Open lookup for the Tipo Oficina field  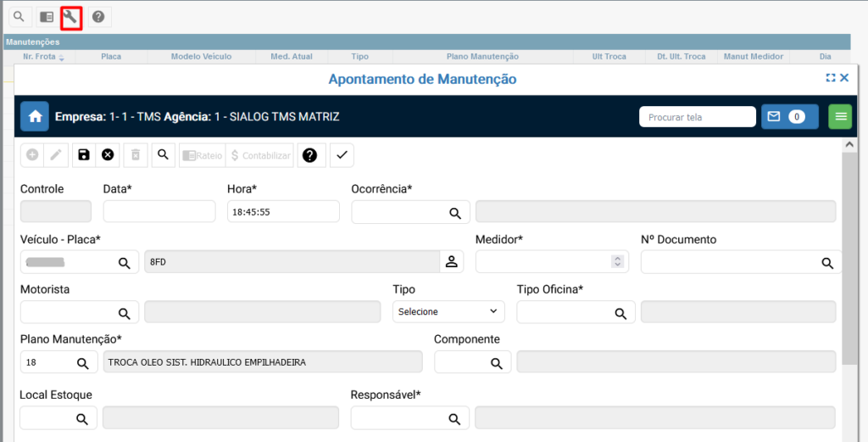tap(620, 313)
